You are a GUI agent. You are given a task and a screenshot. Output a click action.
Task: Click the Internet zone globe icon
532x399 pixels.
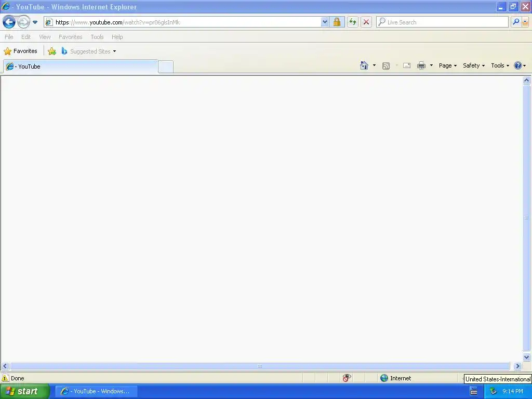click(384, 378)
